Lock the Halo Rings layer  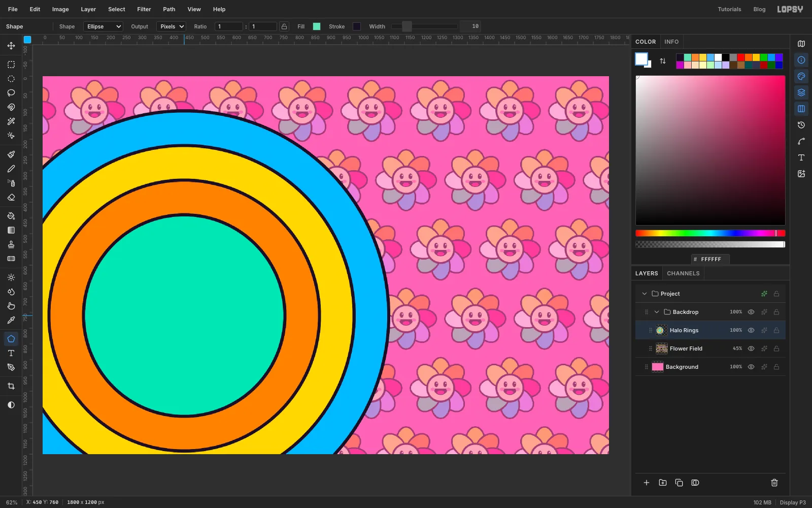(776, 330)
